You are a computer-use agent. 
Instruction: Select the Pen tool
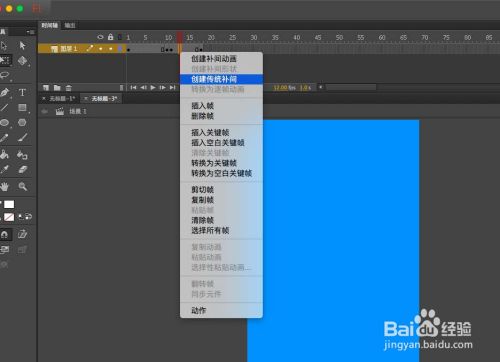pyautogui.click(x=4, y=92)
